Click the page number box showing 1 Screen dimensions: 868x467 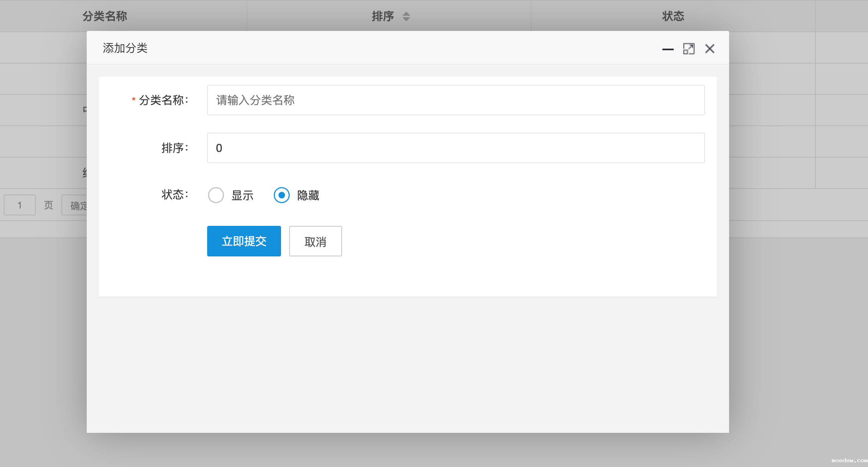tap(20, 205)
